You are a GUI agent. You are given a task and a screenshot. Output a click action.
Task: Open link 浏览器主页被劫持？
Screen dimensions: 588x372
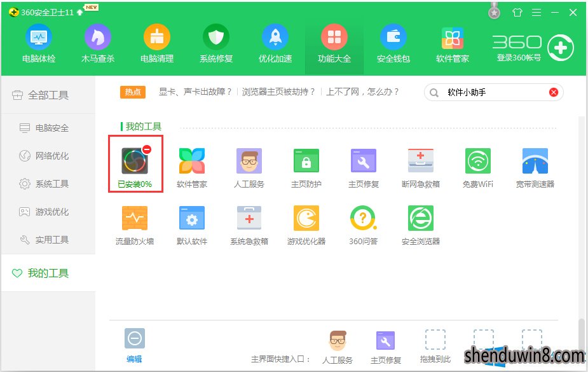pos(278,92)
